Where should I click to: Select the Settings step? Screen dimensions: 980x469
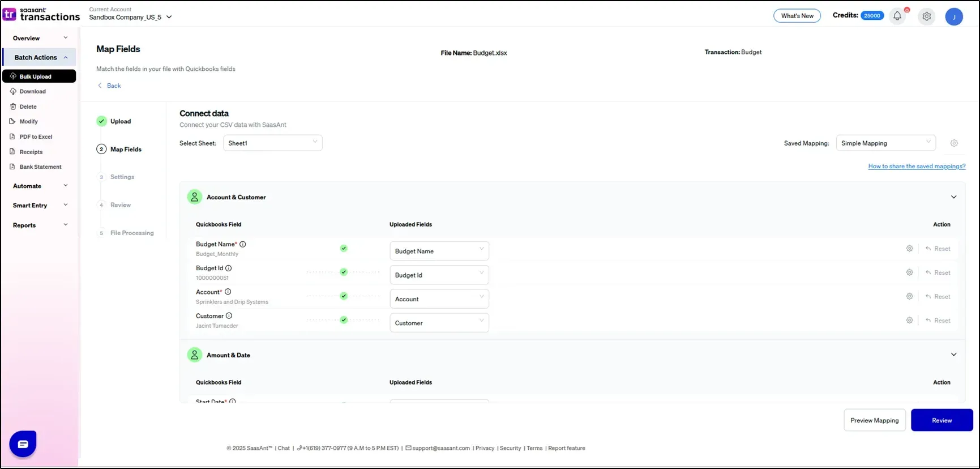tap(117, 177)
